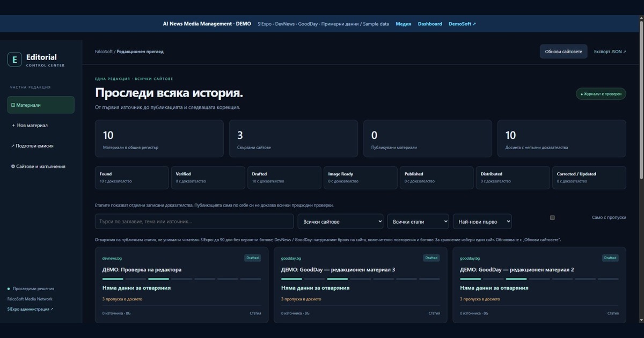Click FalcoSoft Media Network footer text
Screen dimensions: 644x338
click(x=30, y=299)
